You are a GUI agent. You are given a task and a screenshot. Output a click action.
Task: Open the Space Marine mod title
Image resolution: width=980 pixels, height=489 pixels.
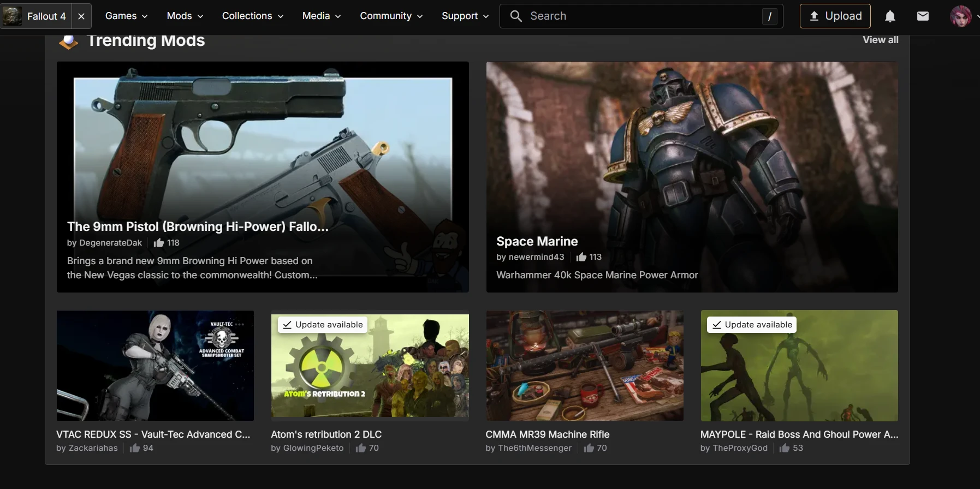coord(537,241)
